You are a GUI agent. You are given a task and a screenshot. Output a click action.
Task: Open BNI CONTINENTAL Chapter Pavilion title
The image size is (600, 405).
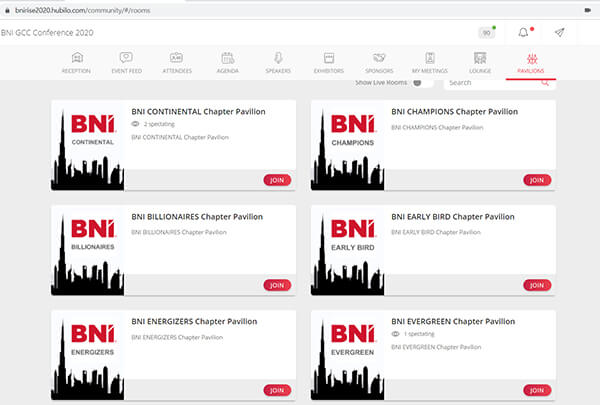pos(198,112)
